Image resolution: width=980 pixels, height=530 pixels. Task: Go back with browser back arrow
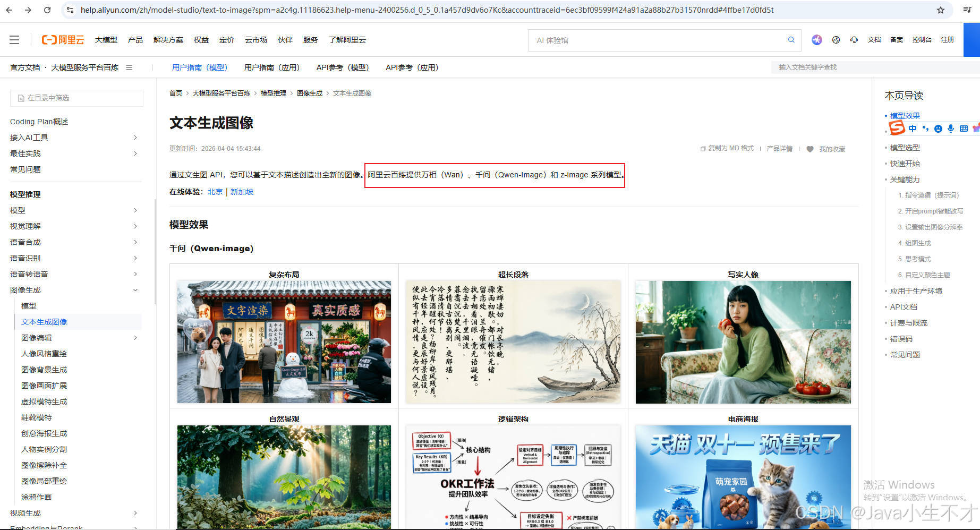point(9,10)
